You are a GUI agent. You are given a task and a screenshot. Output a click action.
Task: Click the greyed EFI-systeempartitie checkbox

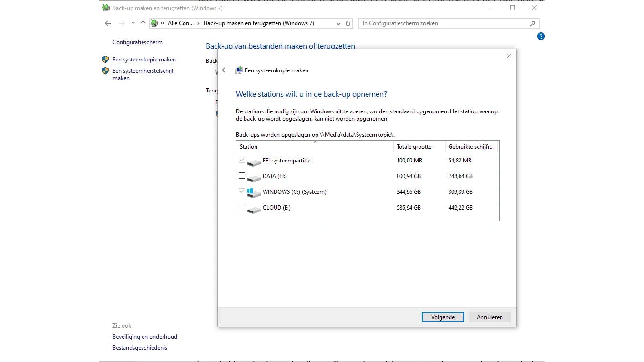click(x=242, y=160)
